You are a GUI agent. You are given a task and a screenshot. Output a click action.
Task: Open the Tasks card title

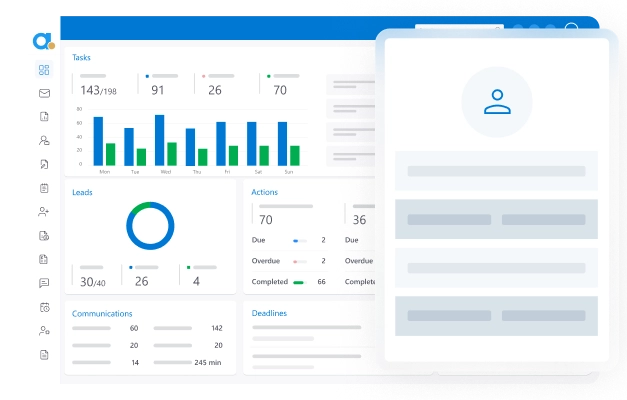point(81,57)
